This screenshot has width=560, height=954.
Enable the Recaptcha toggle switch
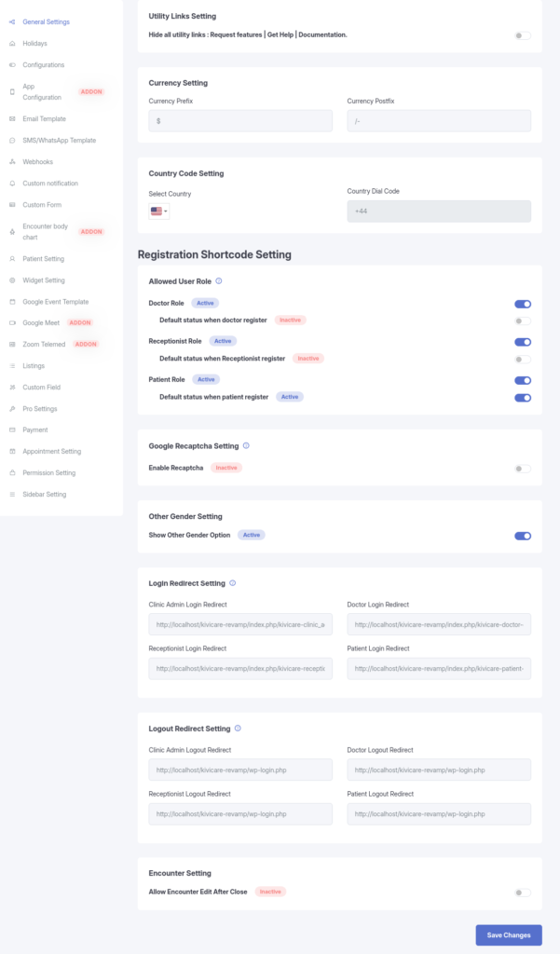click(523, 469)
